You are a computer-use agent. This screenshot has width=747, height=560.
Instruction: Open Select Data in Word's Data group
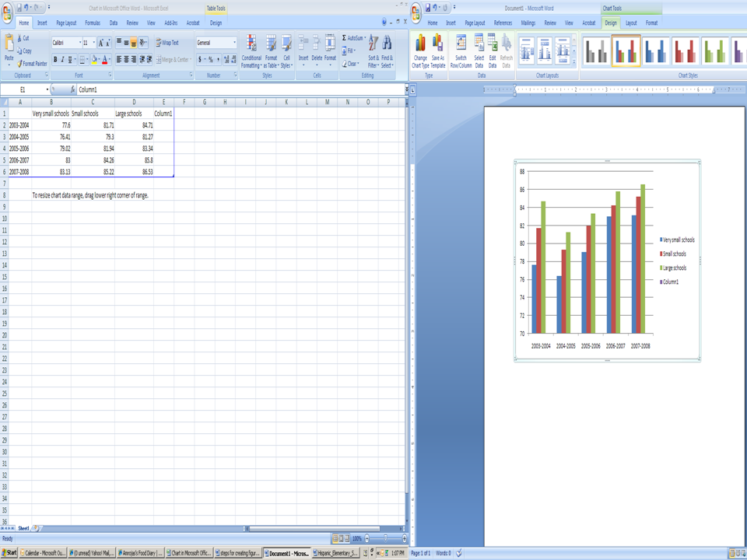click(x=479, y=51)
